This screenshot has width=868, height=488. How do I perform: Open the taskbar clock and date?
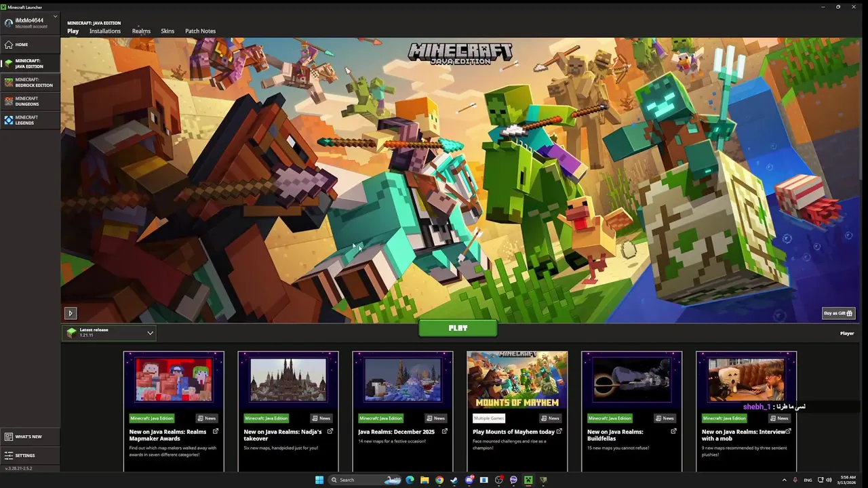tap(848, 480)
